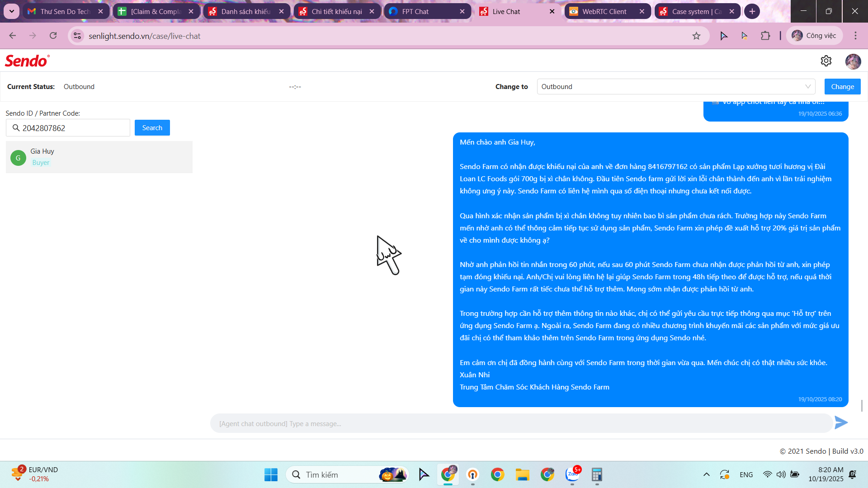Open Zalo from the taskbar

click(572, 474)
